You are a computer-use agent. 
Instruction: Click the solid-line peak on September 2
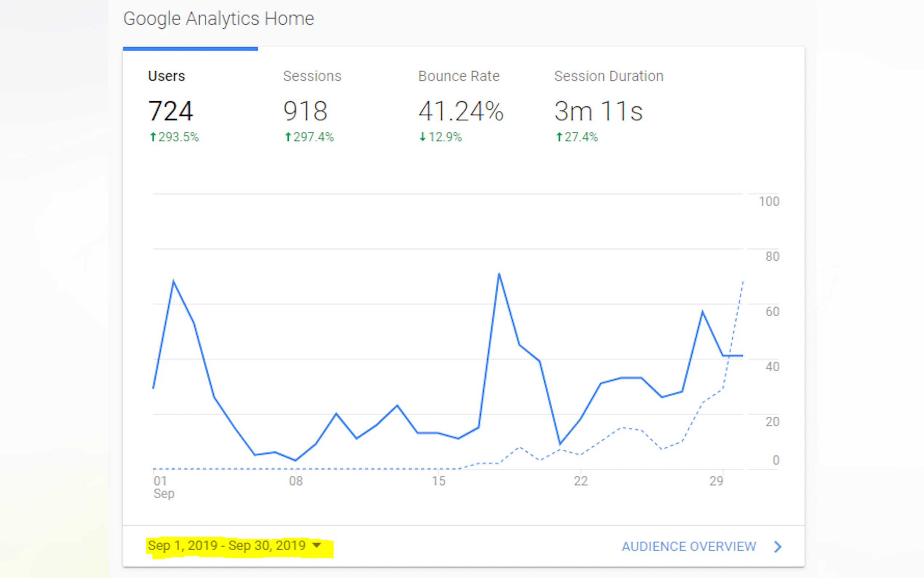(174, 281)
